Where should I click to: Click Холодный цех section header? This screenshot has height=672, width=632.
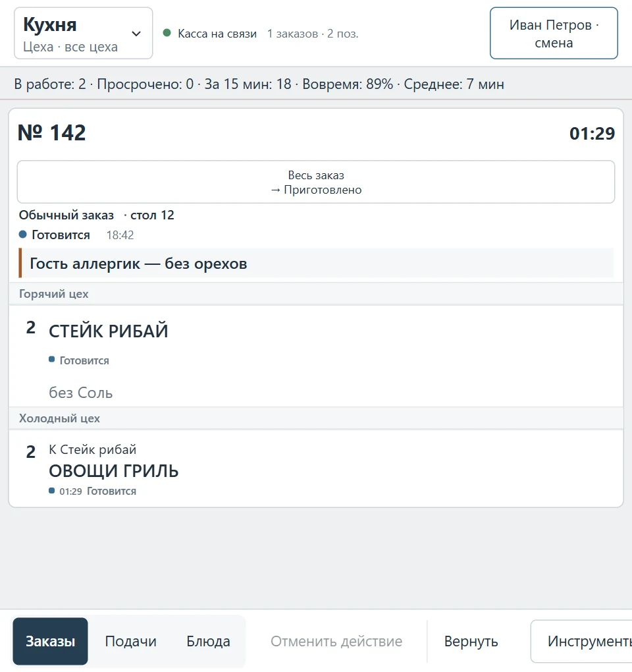tap(316, 418)
